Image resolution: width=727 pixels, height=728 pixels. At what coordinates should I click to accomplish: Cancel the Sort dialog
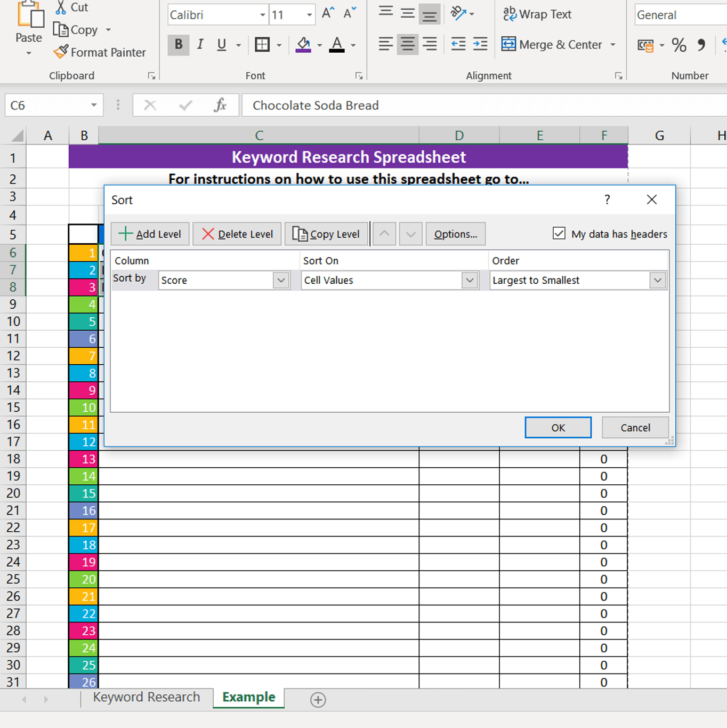click(x=635, y=427)
